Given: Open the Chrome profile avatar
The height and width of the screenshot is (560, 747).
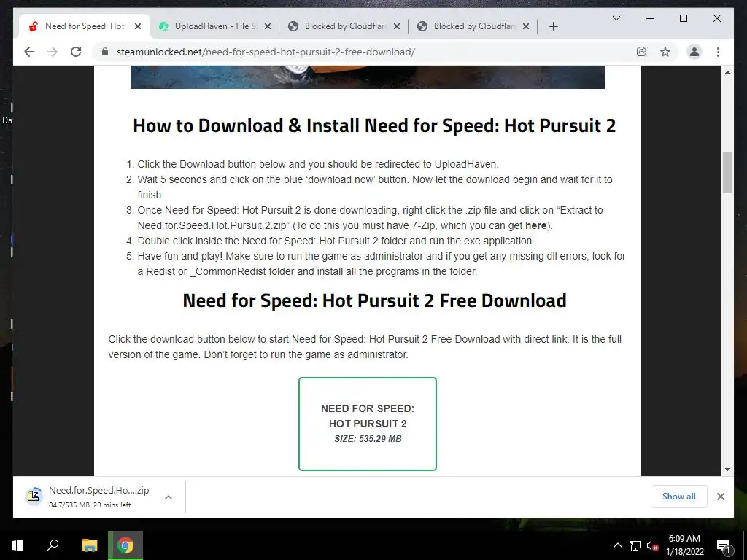Looking at the screenshot, I should coord(694,52).
